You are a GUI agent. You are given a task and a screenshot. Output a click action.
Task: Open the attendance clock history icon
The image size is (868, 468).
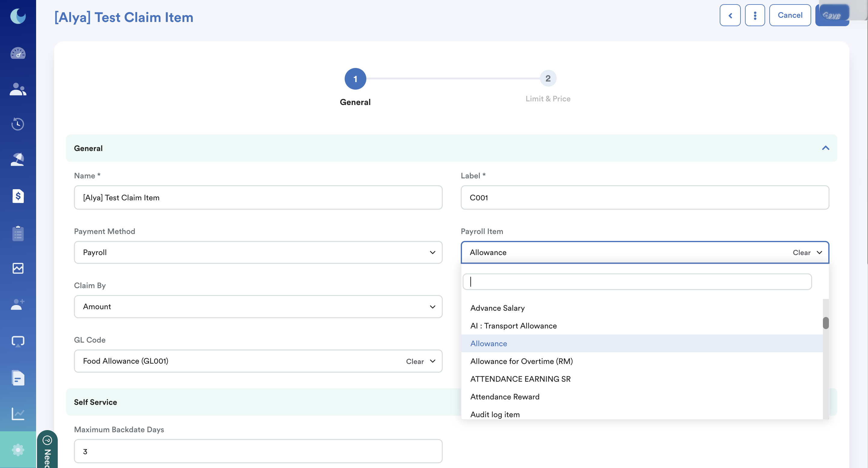click(x=18, y=124)
